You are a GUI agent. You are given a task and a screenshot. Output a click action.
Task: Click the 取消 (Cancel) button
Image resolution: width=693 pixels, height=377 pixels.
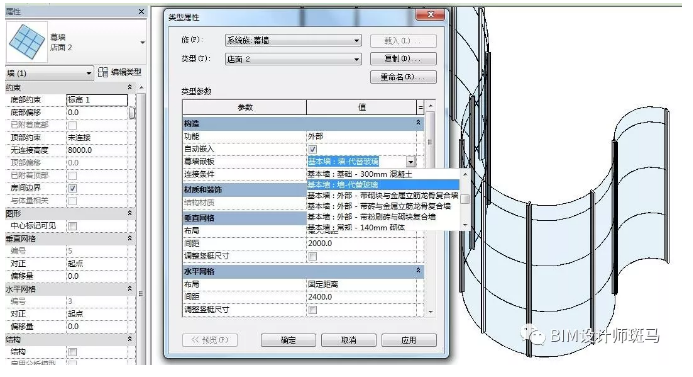348,340
